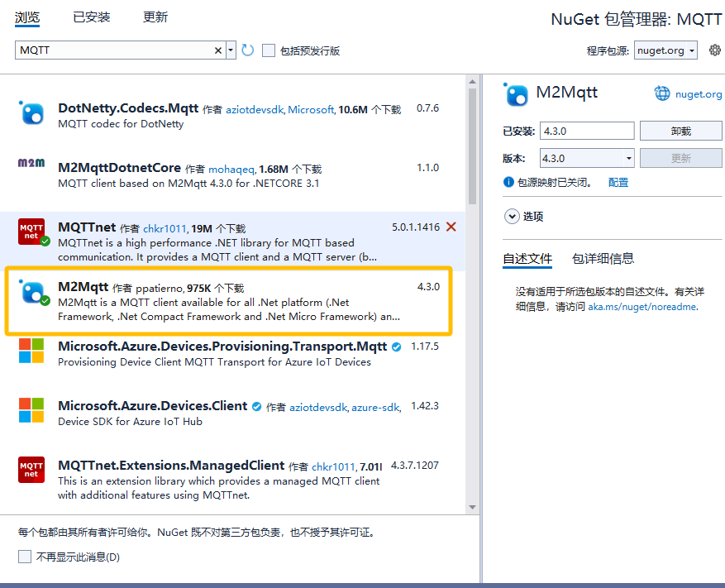Select the MQTTnet package title
The height and width of the screenshot is (588, 725).
[87, 227]
